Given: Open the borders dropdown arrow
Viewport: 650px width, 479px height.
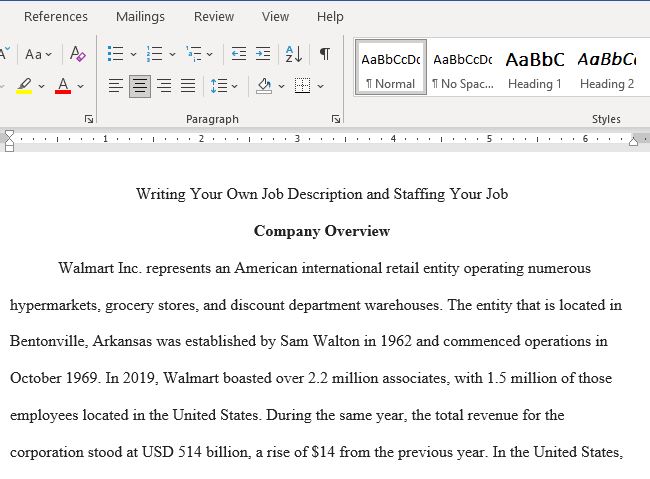Looking at the screenshot, I should coord(320,86).
